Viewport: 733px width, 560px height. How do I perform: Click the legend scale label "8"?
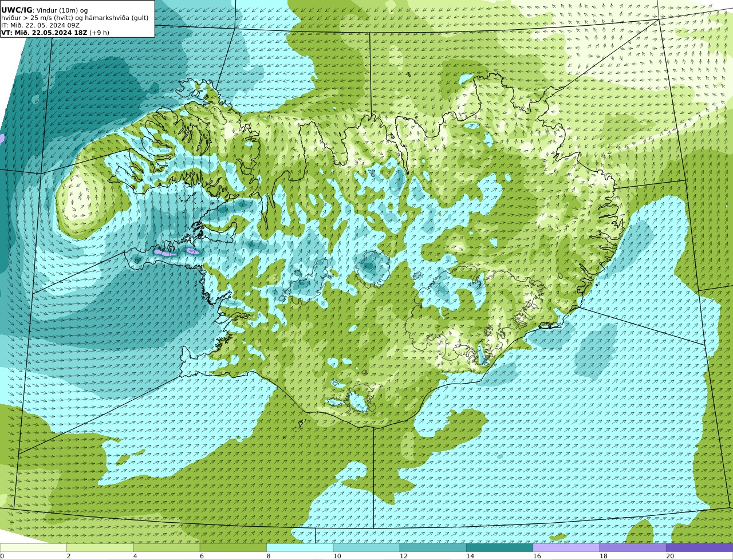pos(269,556)
